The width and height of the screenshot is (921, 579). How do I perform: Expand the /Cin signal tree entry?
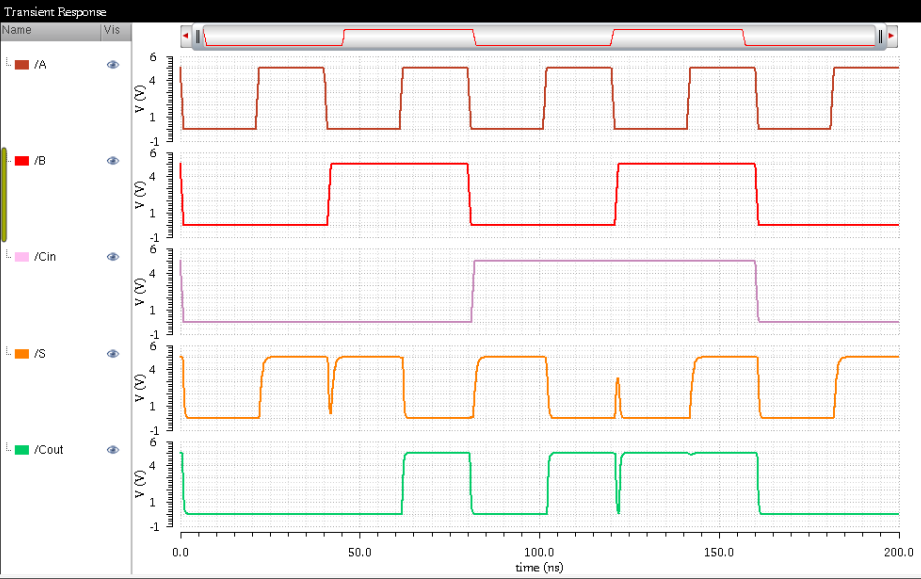(x=6, y=257)
